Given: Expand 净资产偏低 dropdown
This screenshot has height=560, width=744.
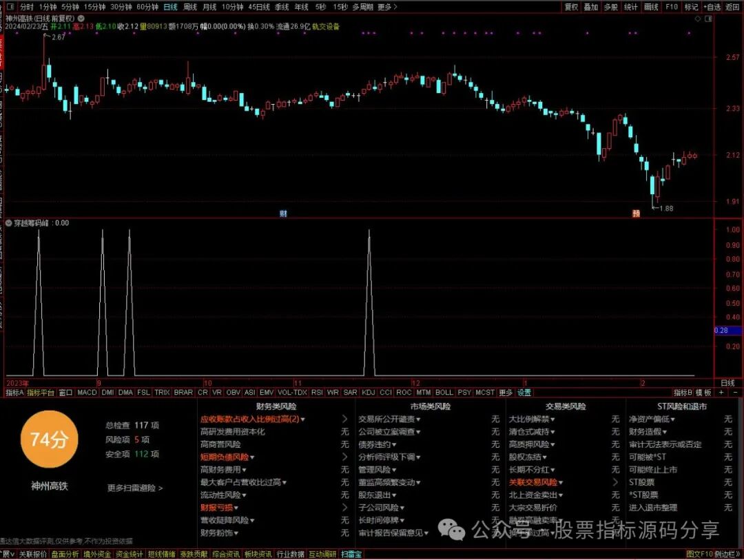Looking at the screenshot, I should 672,419.
